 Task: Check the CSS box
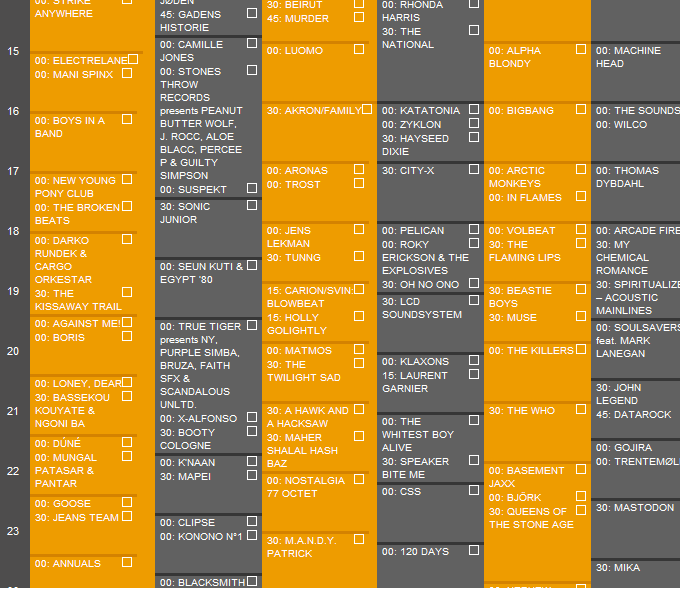pyautogui.click(x=474, y=490)
